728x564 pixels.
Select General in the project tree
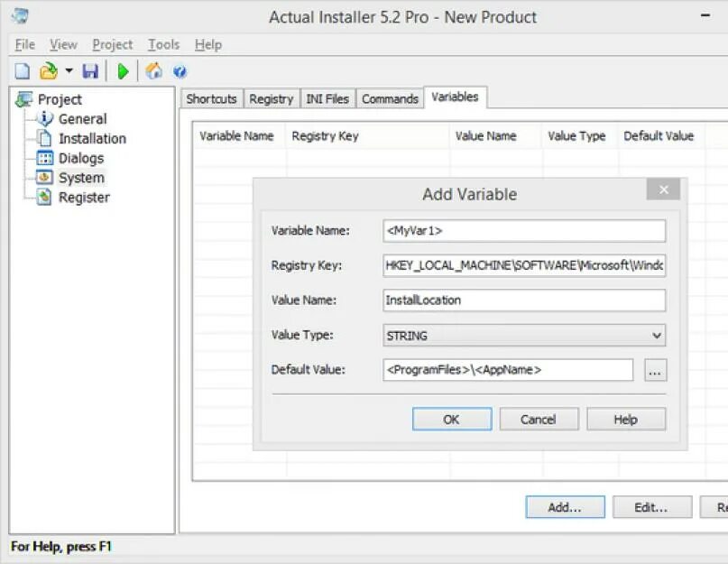coord(83,119)
